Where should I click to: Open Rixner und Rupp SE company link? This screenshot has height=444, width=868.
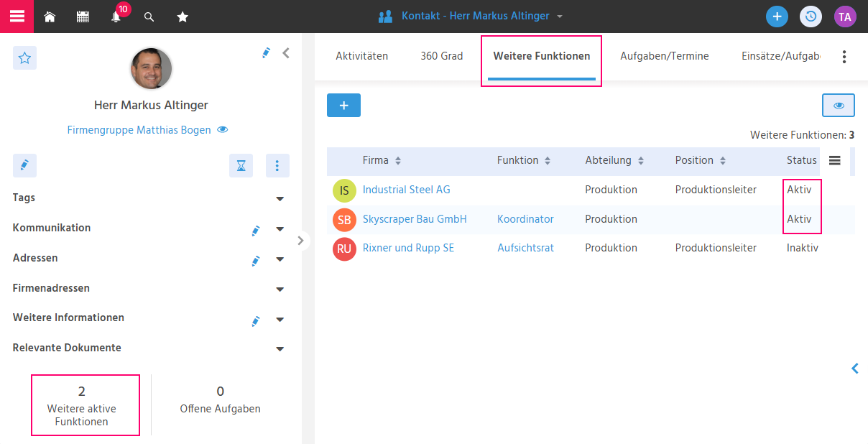click(408, 248)
